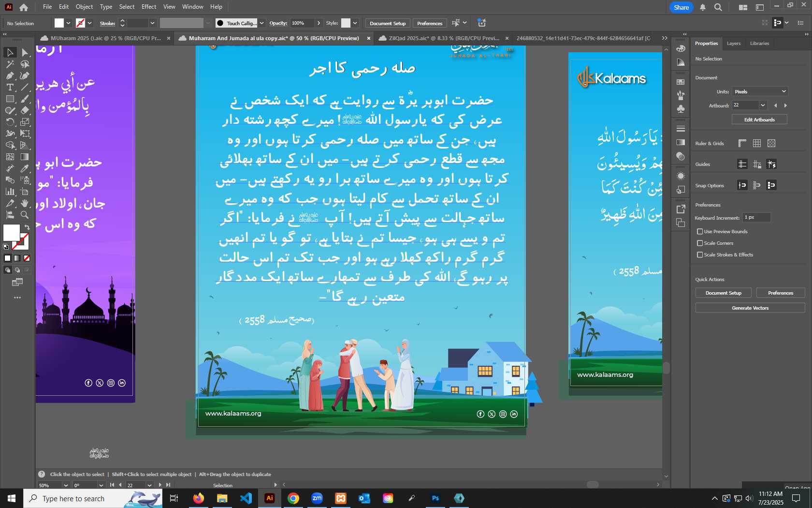Select the Eraser tool
Viewport: 812px width, 508px height.
click(x=25, y=110)
